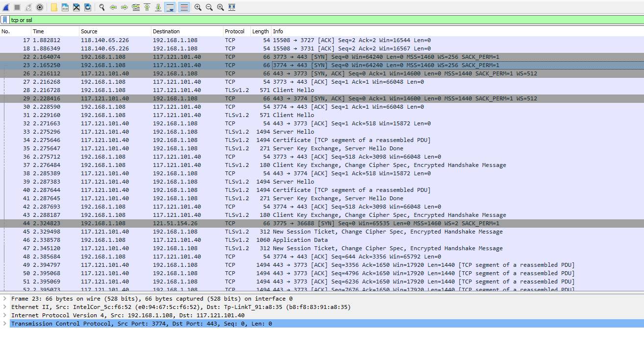Screen dimensions: 644x353
Task: Expand the Internet Protocol Version 4 row
Action: pos(5,315)
